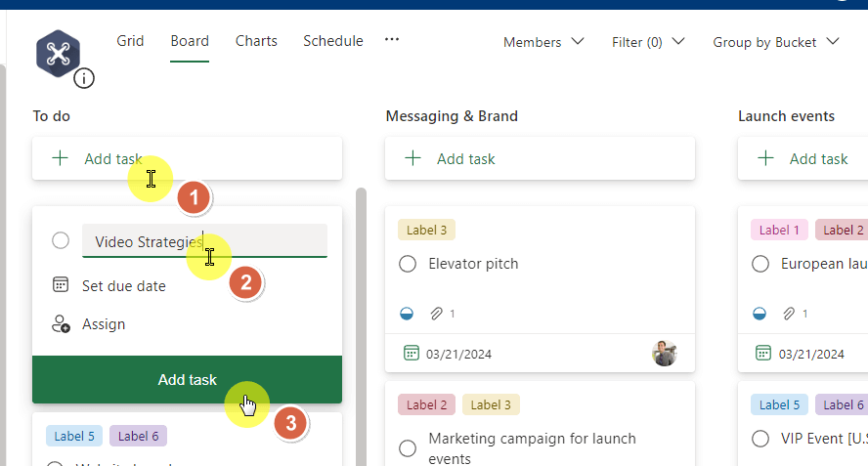Mark VIP Event task complete

tap(760, 439)
